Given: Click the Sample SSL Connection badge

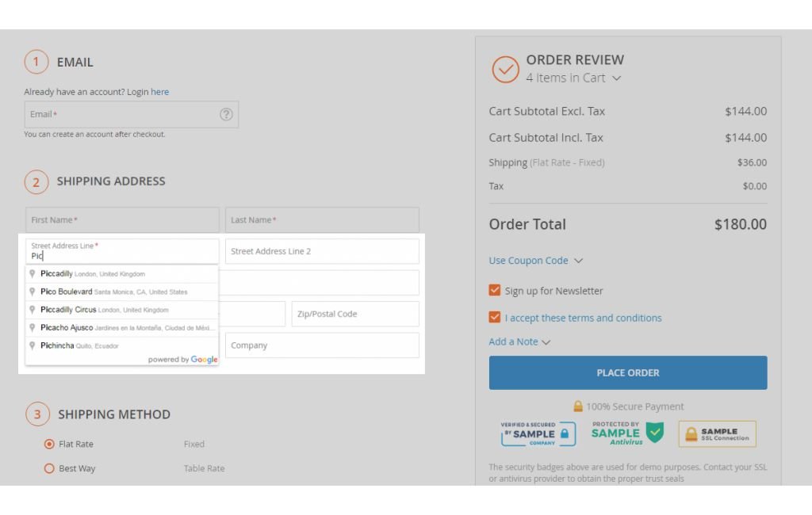Looking at the screenshot, I should (717, 434).
